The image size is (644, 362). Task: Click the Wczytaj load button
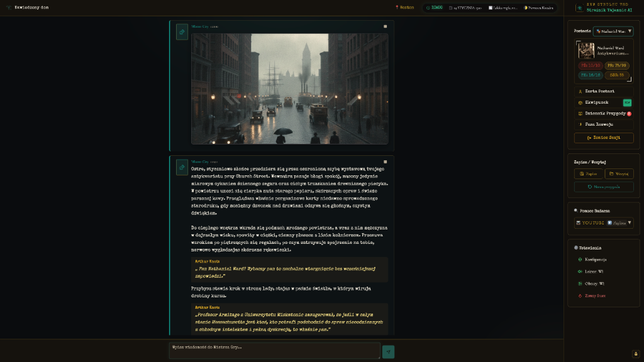coord(619,174)
